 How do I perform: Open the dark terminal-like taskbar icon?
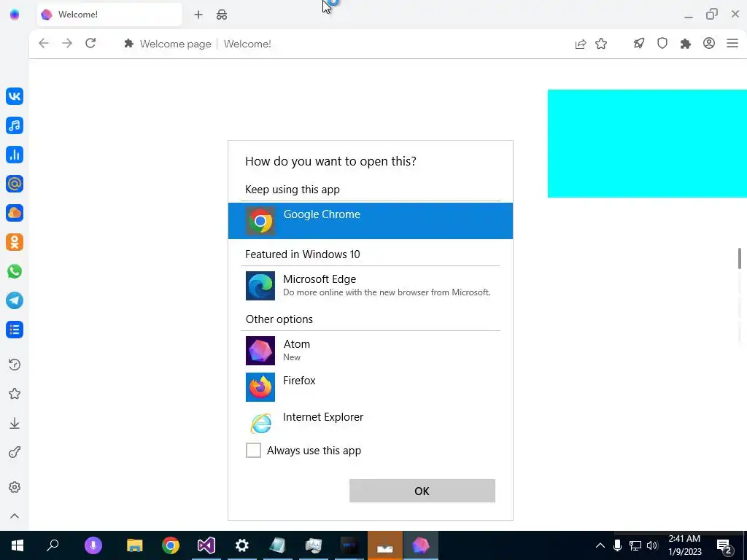tap(349, 545)
